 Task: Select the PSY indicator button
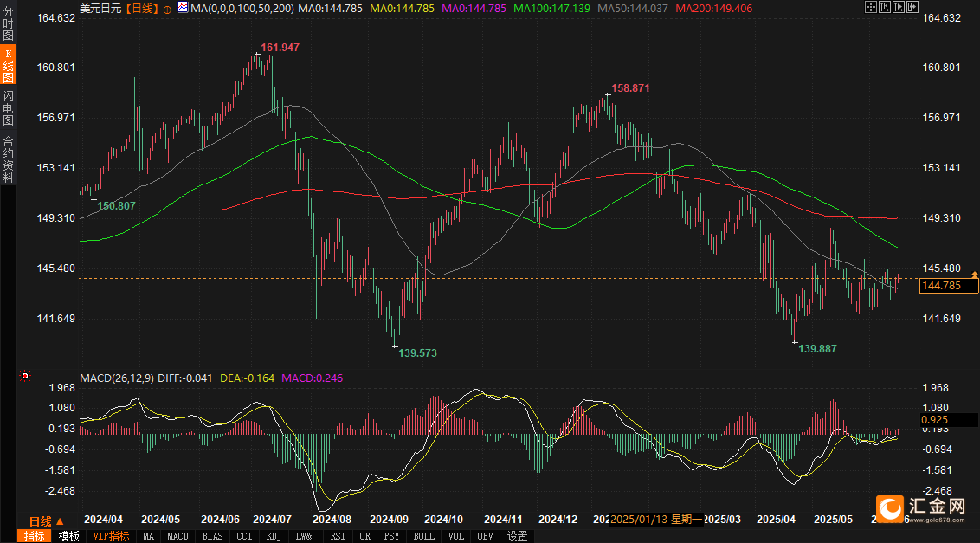[x=392, y=536]
